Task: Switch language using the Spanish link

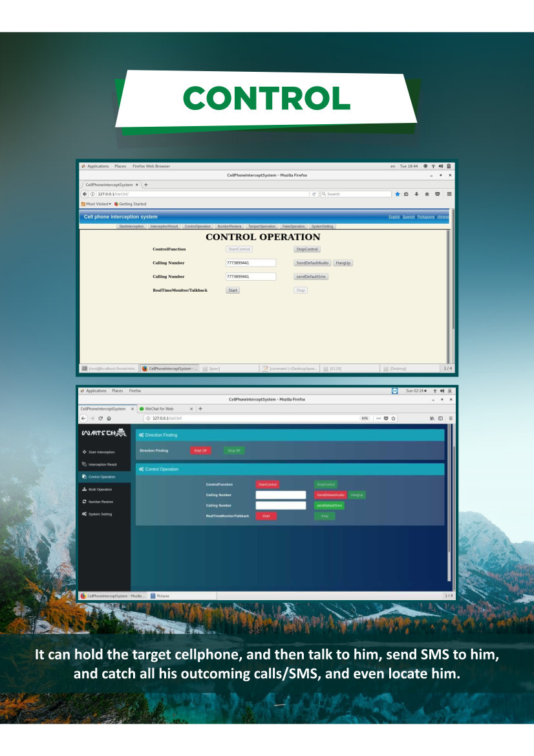Action: click(x=409, y=217)
